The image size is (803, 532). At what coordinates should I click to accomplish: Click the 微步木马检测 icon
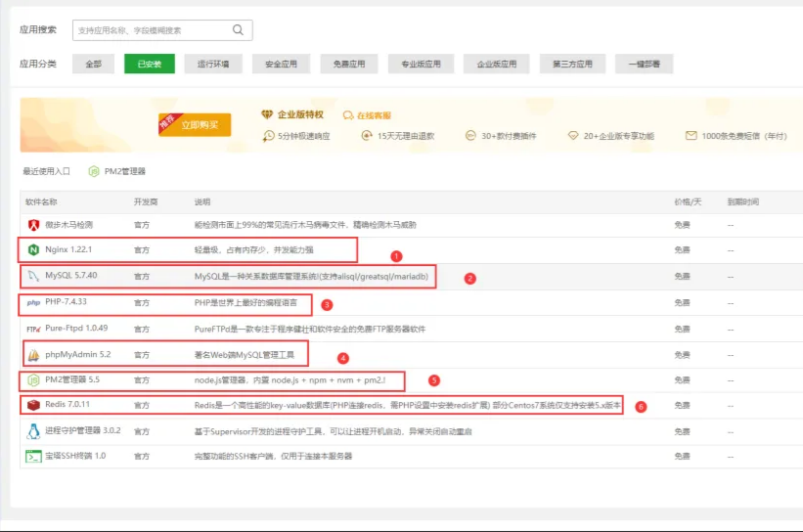(x=34, y=225)
